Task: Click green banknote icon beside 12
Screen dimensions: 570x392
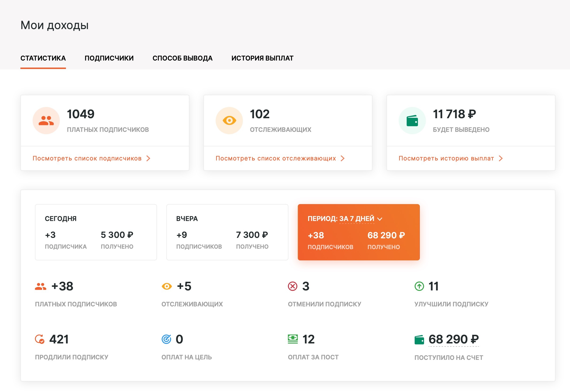Action: click(293, 339)
